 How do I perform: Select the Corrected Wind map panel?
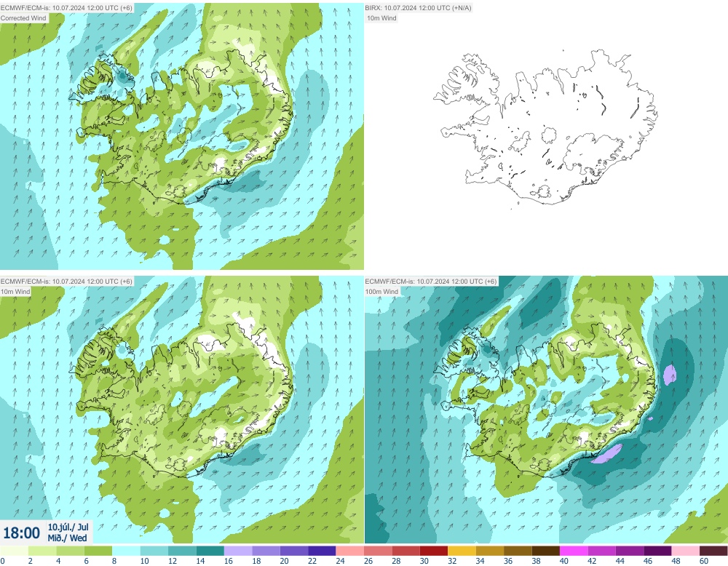[181, 136]
